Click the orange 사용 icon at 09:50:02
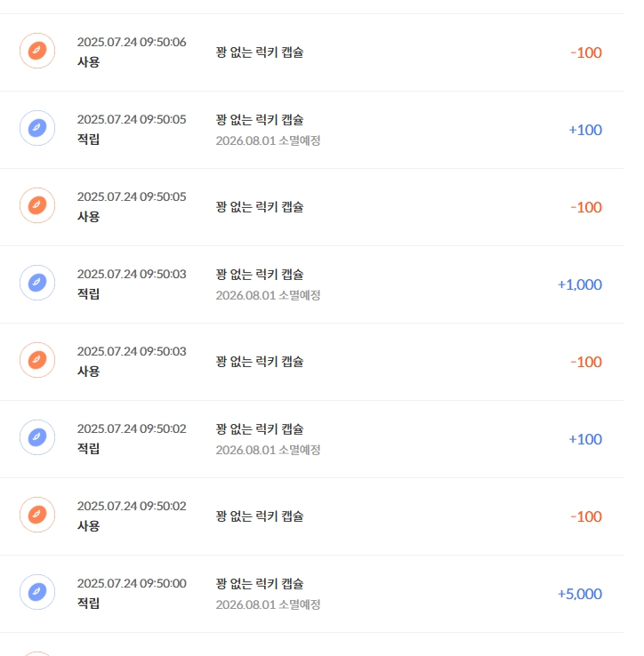This screenshot has height=656, width=644. (x=37, y=515)
